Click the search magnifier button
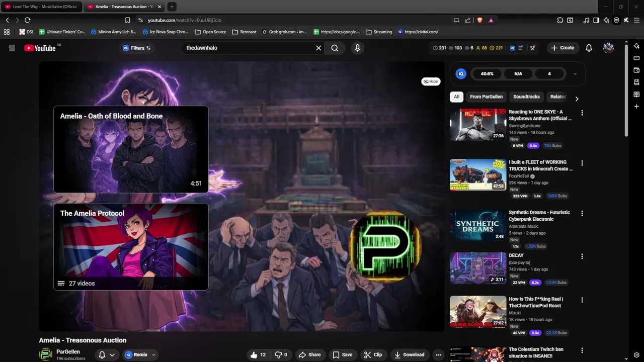The height and width of the screenshot is (362, 644). tap(335, 48)
